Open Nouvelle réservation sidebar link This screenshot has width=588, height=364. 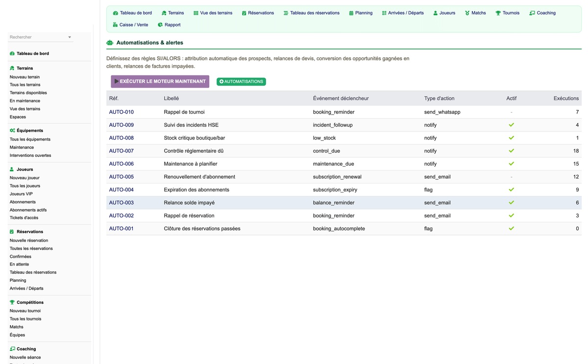pyautogui.click(x=29, y=241)
